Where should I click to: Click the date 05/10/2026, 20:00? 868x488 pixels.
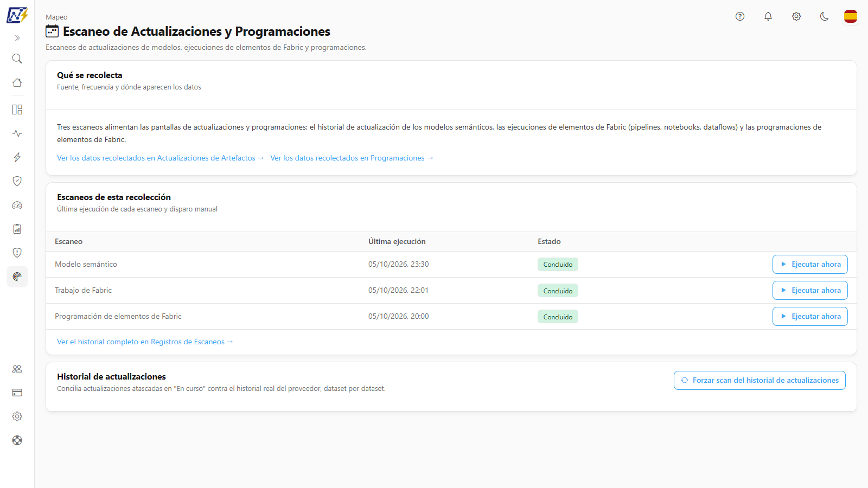(399, 316)
